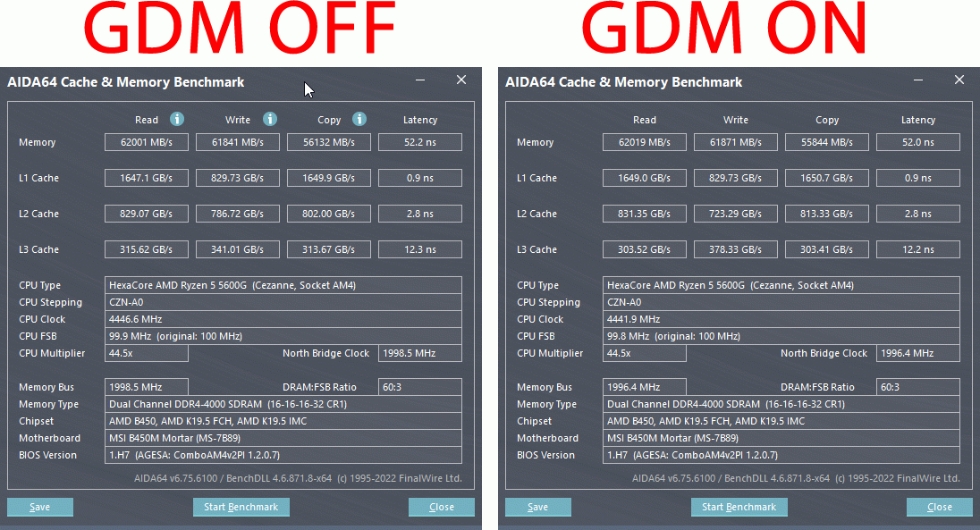Image resolution: width=980 pixels, height=530 pixels.
Task: Minimize the GDM OFF benchmark window
Action: 420,80
